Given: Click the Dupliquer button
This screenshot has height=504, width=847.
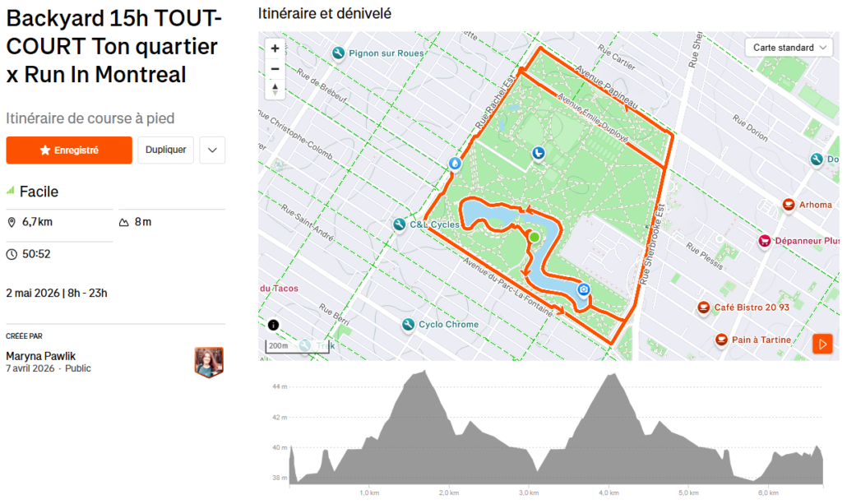Looking at the screenshot, I should click(165, 150).
